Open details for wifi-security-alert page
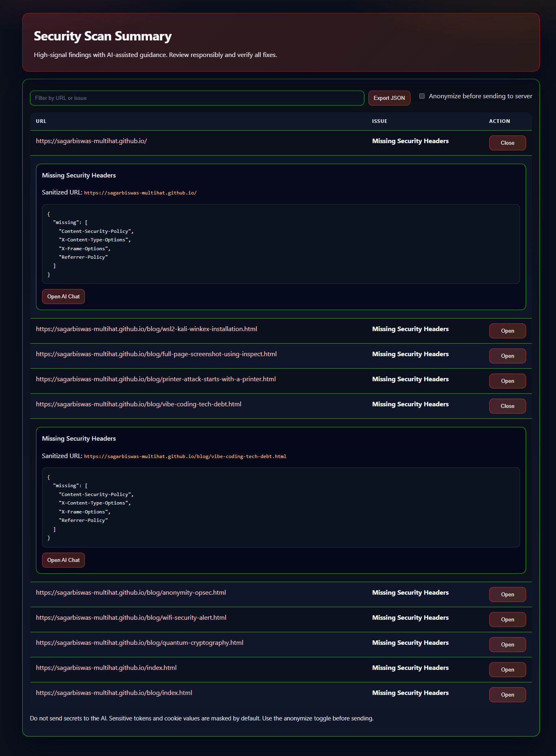This screenshot has width=556, height=756. click(507, 619)
